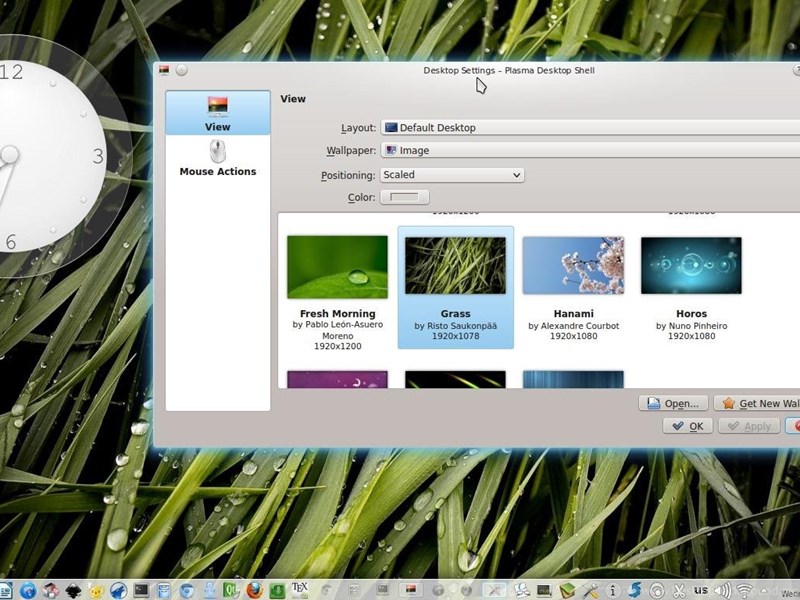800x600 pixels.
Task: Expand the Positioning combo box set to Scaled
Action: coord(452,175)
